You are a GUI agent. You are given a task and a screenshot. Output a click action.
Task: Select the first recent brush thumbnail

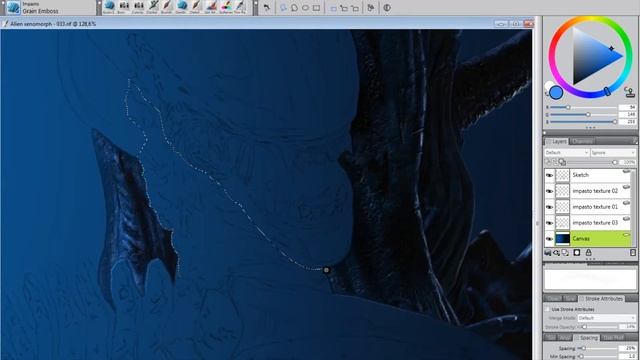click(109, 7)
